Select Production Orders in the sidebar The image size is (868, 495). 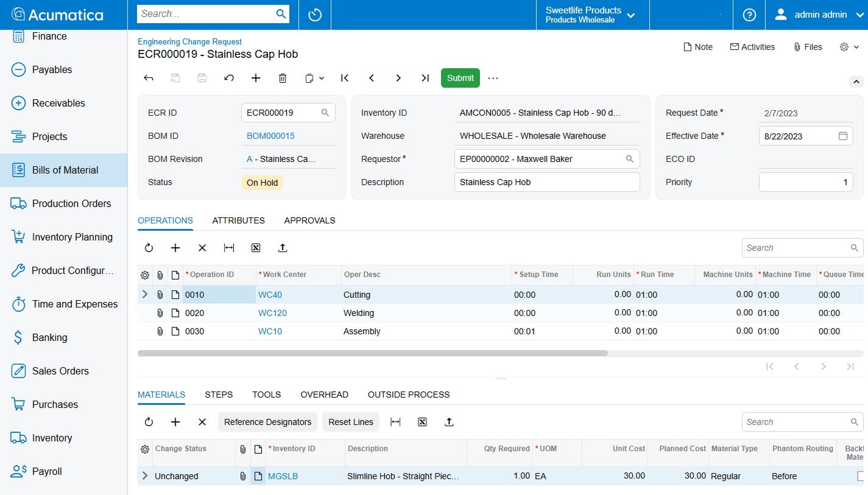71,203
